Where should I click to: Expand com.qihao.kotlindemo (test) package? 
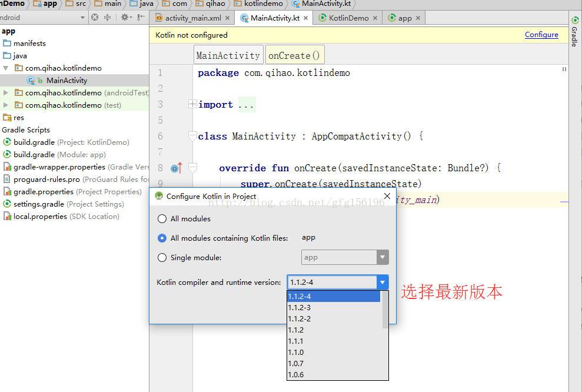click(x=6, y=105)
